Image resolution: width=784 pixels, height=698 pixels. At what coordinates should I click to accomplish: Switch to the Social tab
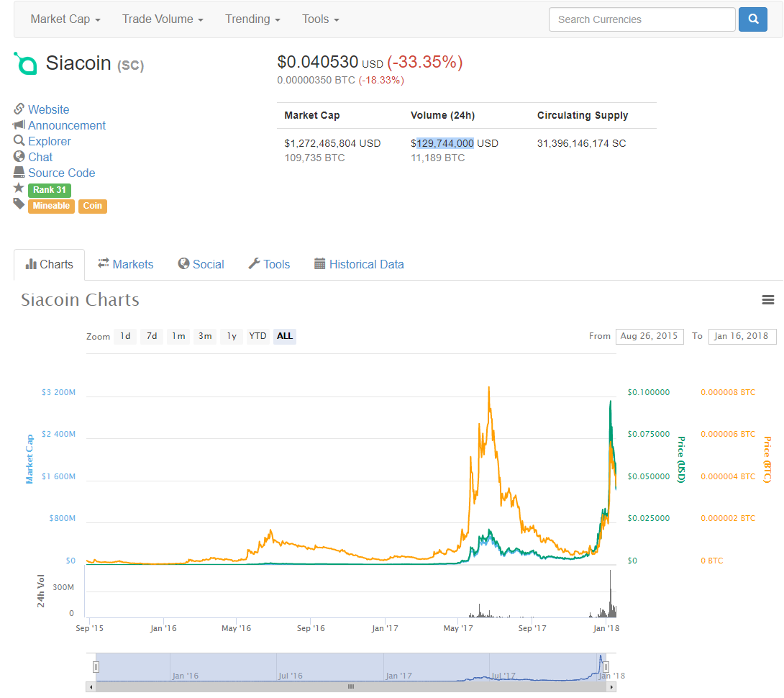point(201,264)
